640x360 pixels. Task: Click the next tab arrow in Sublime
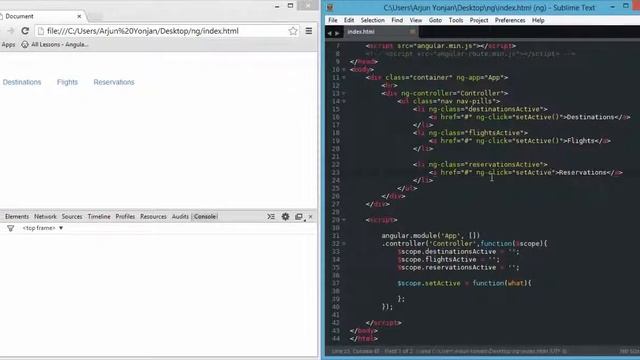point(337,33)
